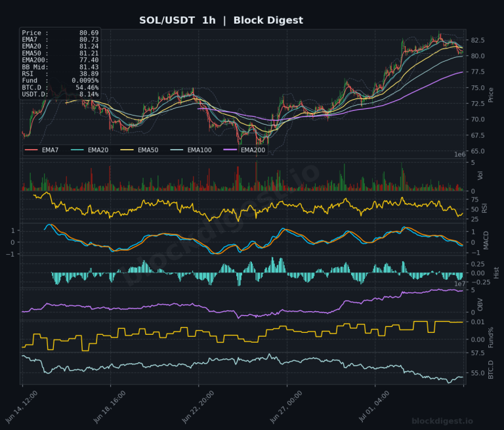Click the 82.5 price axis tick
504x430 pixels.
478,40
